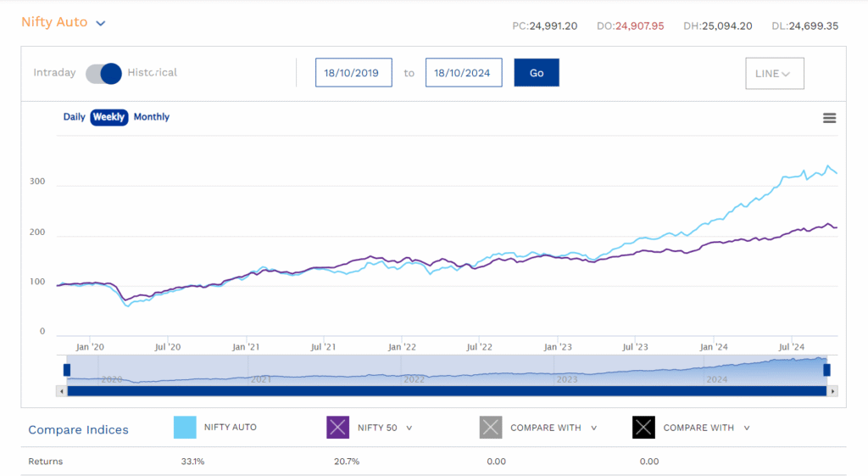868x476 pixels.
Task: Open the chart hamburger menu icon
Action: pos(829,118)
